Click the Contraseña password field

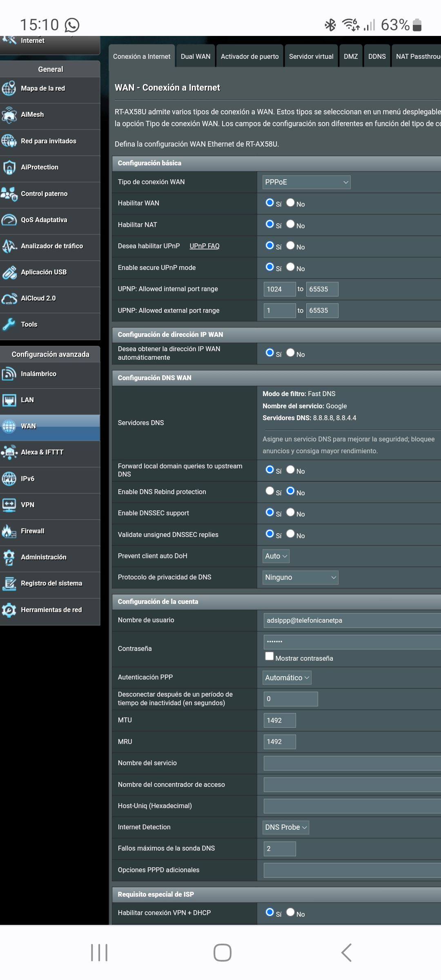(352, 642)
